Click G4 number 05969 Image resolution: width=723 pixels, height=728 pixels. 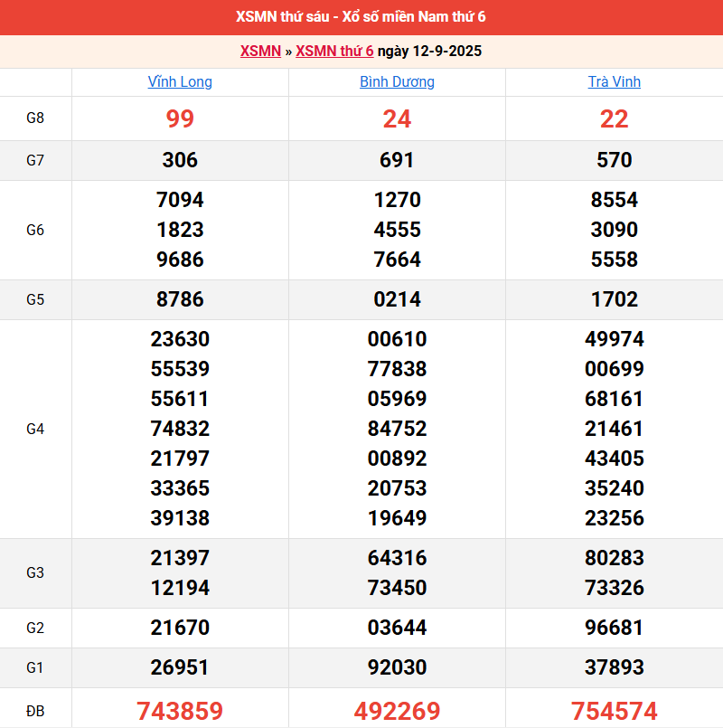(398, 399)
